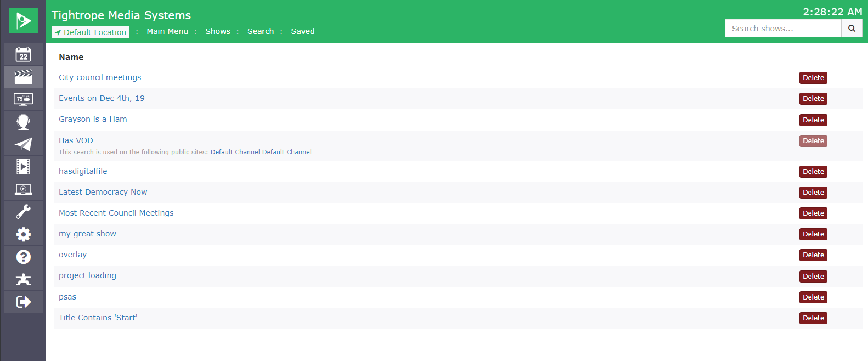The height and width of the screenshot is (361, 868).
Task: Click the wrench tools icon
Action: point(23,212)
